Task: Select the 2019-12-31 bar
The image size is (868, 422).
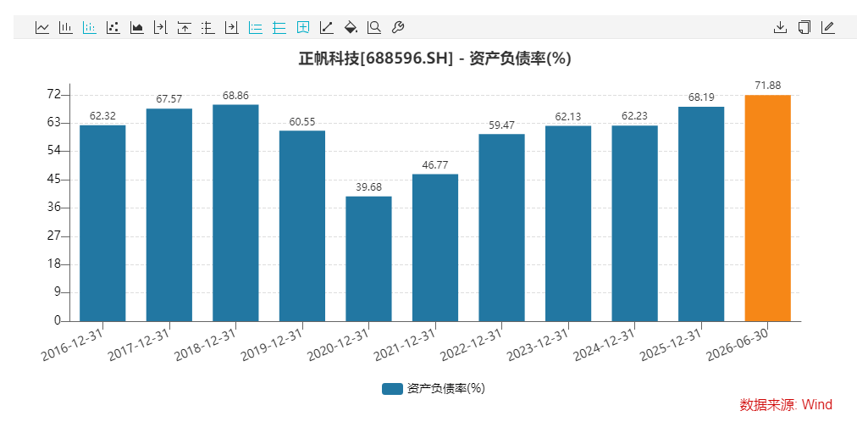Action: point(302,226)
